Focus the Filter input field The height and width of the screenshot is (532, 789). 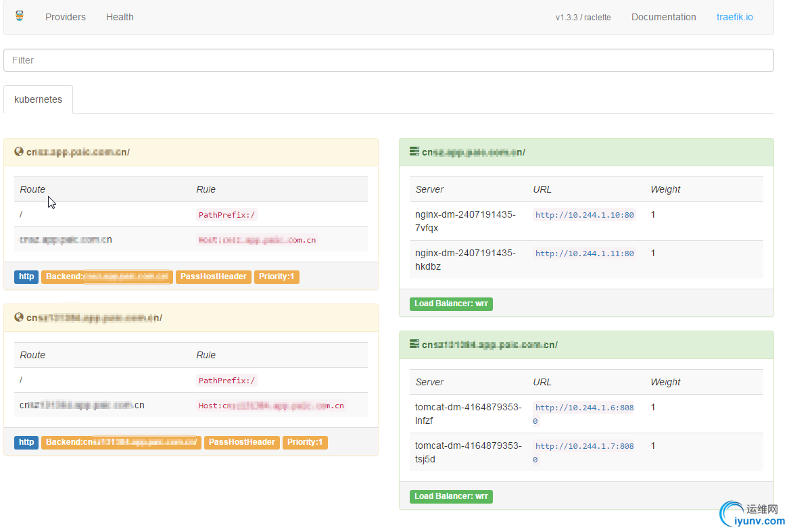point(389,60)
